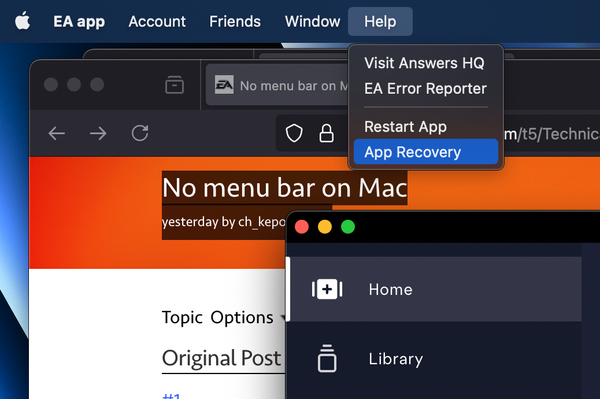Image resolution: width=600 pixels, height=399 pixels.
Task: Open the Friends menu
Action: click(235, 21)
